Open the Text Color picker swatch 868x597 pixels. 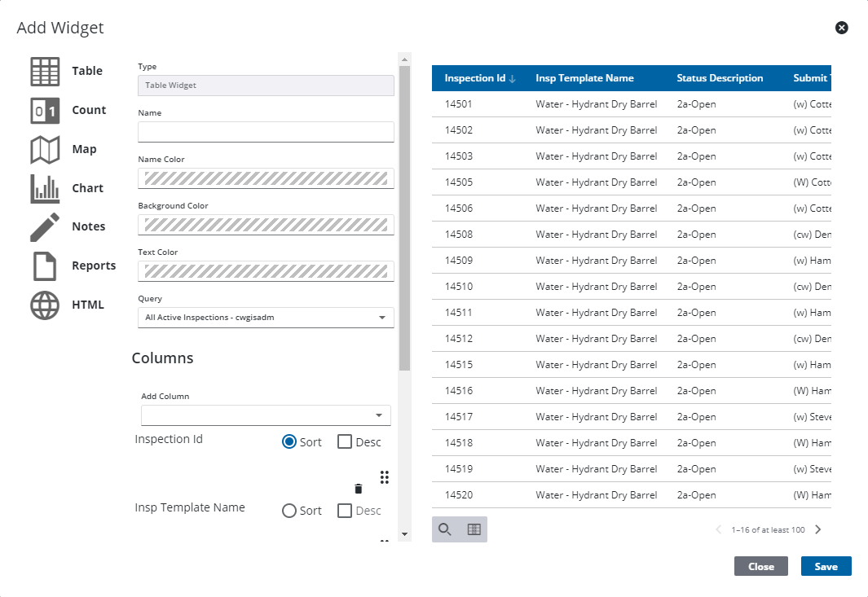[x=266, y=271]
